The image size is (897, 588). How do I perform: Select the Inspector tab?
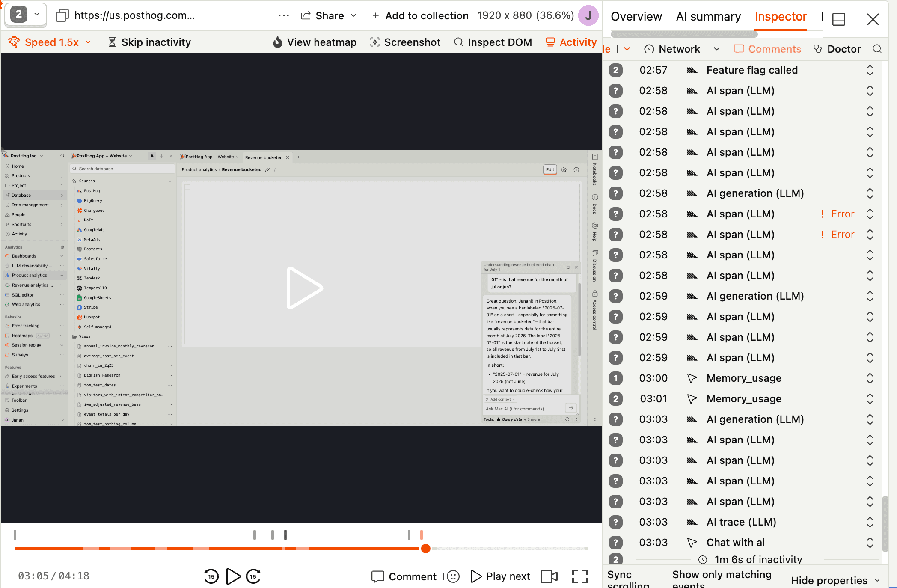click(781, 16)
